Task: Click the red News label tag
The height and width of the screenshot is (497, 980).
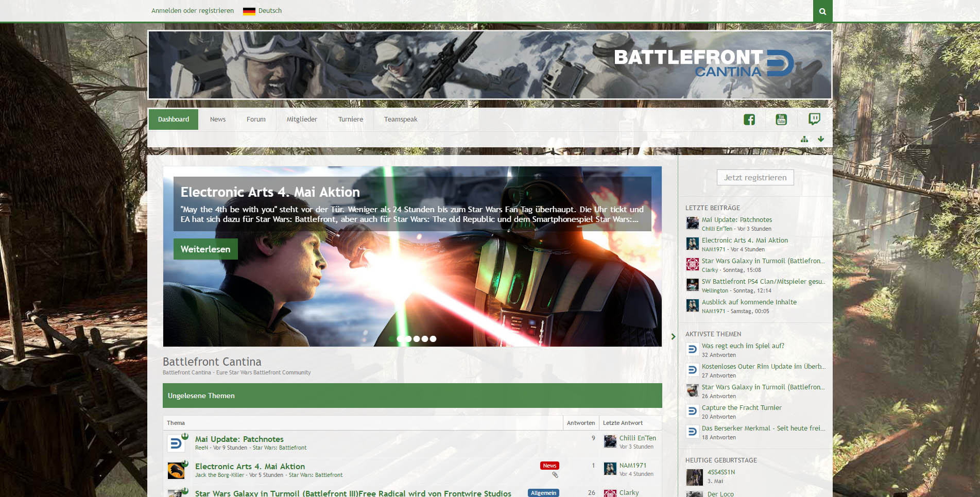Action: [x=549, y=466]
